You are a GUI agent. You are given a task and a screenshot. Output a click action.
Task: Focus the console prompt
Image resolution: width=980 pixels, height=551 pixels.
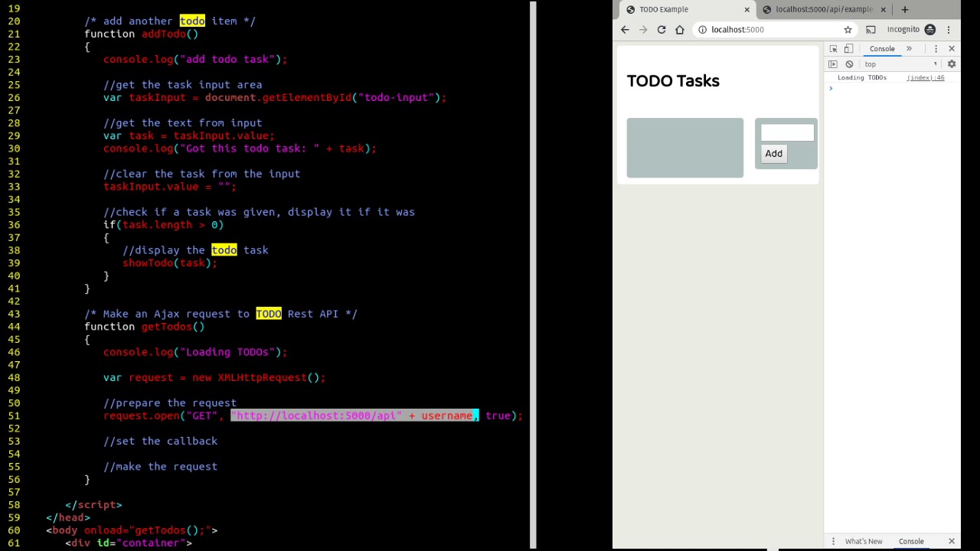pyautogui.click(x=892, y=89)
